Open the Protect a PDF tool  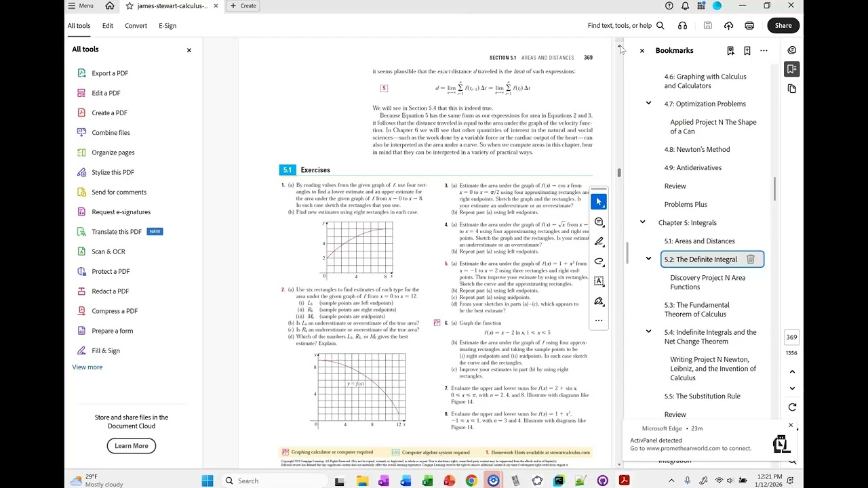[x=111, y=271]
